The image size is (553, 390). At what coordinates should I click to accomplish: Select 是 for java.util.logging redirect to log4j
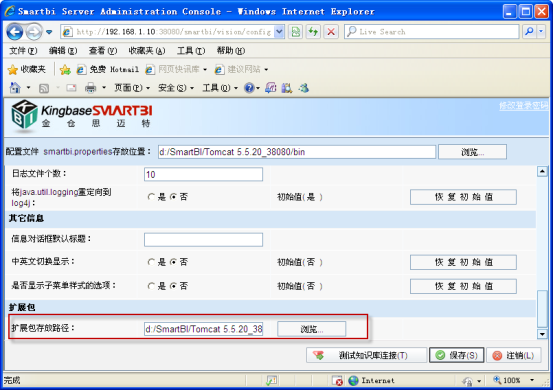[x=151, y=197]
